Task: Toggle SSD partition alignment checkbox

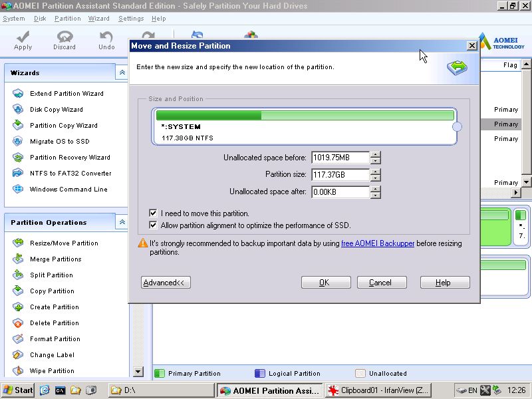Action: tap(153, 225)
